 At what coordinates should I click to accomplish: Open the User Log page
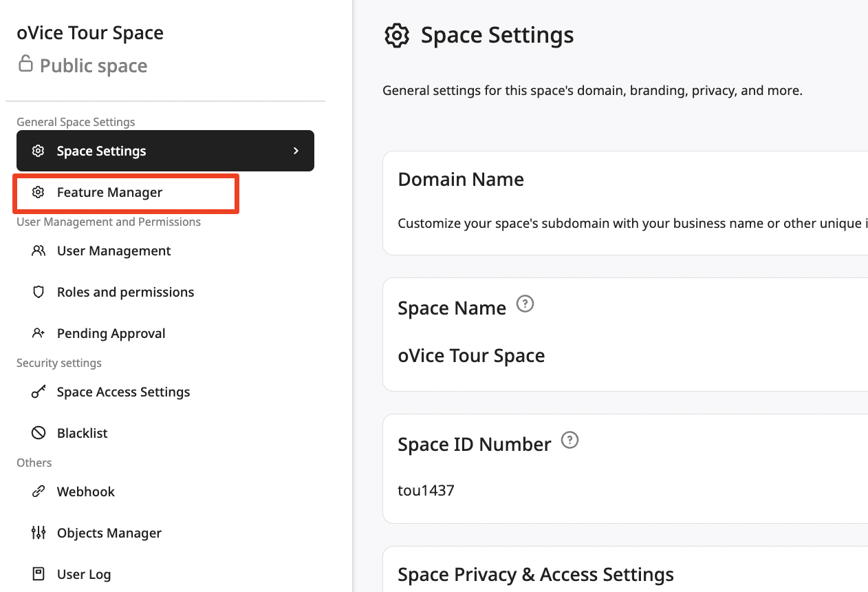pos(165,574)
